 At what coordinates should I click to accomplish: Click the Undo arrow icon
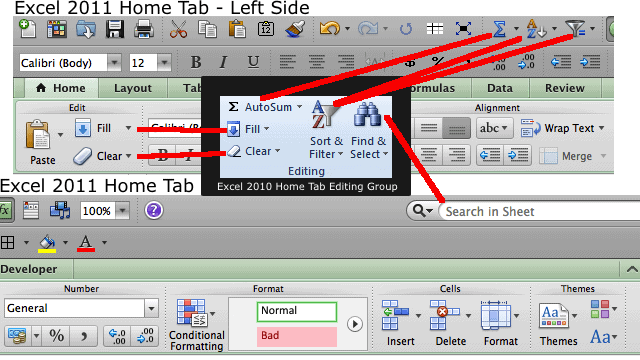pyautogui.click(x=329, y=29)
